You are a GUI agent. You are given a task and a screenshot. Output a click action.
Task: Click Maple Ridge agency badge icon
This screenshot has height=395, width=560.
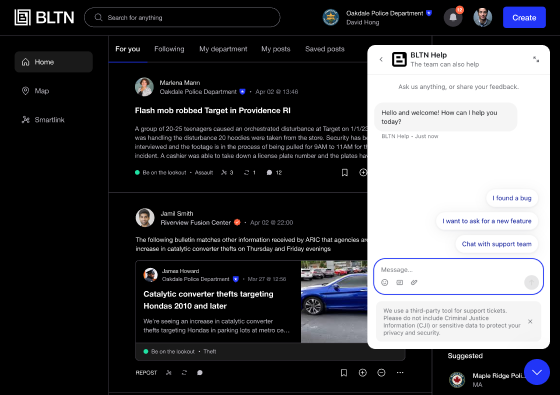(x=457, y=380)
